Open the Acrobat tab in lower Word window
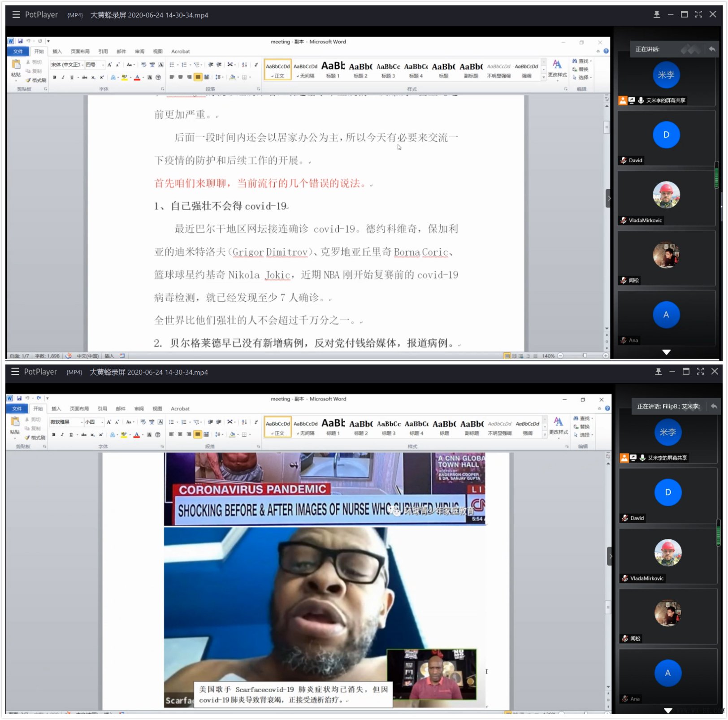The image size is (728, 720). 180,409
